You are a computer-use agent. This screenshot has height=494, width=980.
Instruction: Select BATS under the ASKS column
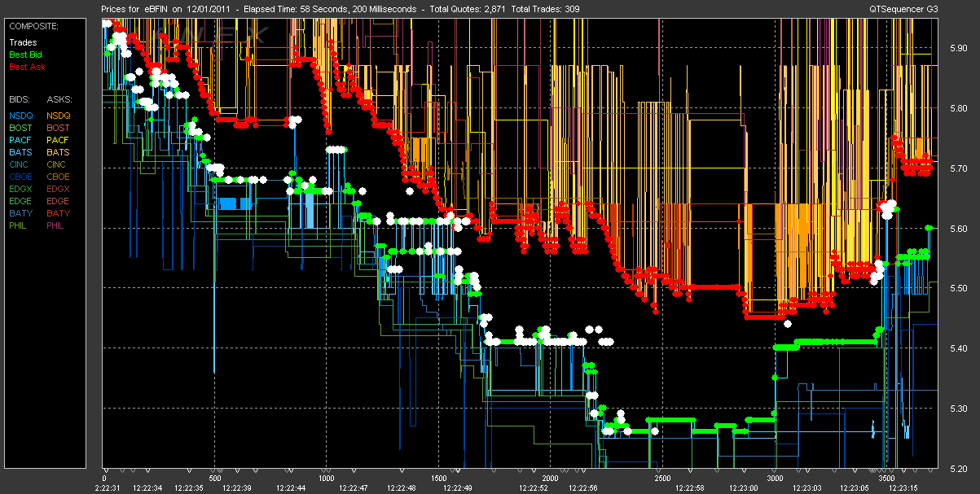point(58,152)
